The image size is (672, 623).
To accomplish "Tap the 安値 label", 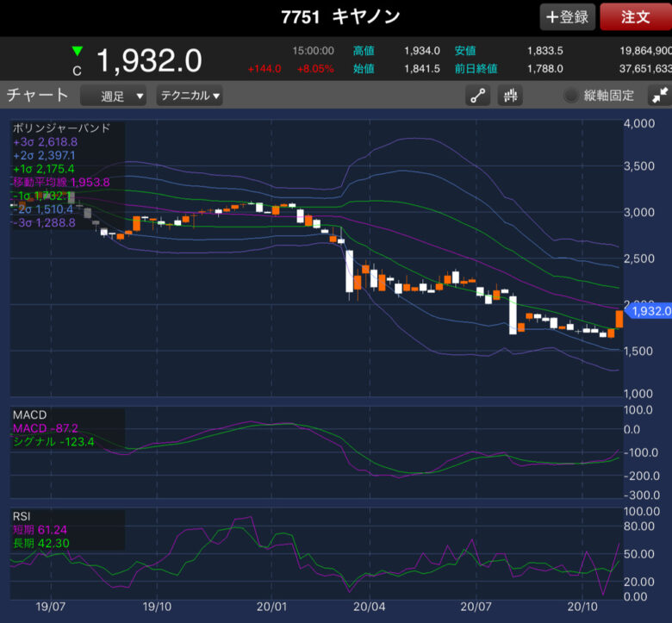I will (465, 51).
